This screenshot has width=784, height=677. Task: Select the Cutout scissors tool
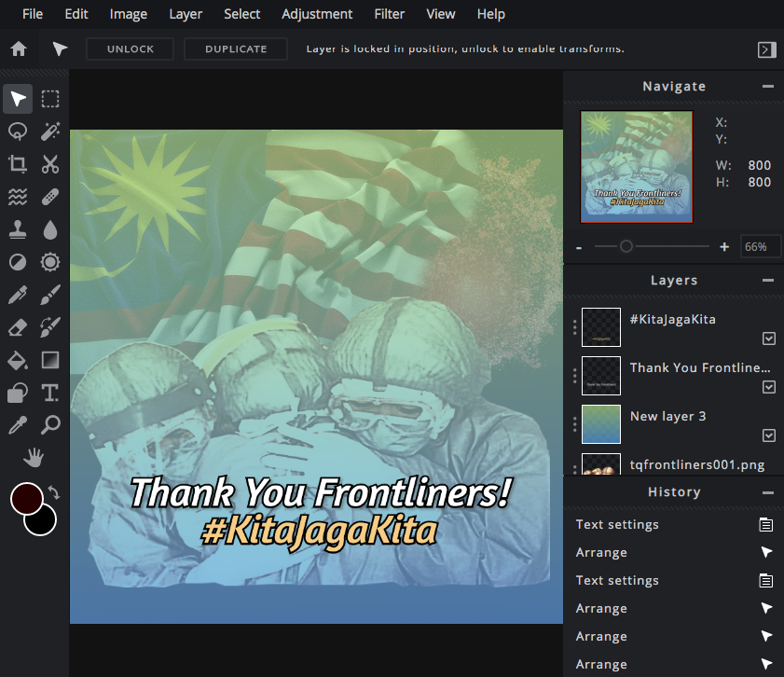pos(50,164)
